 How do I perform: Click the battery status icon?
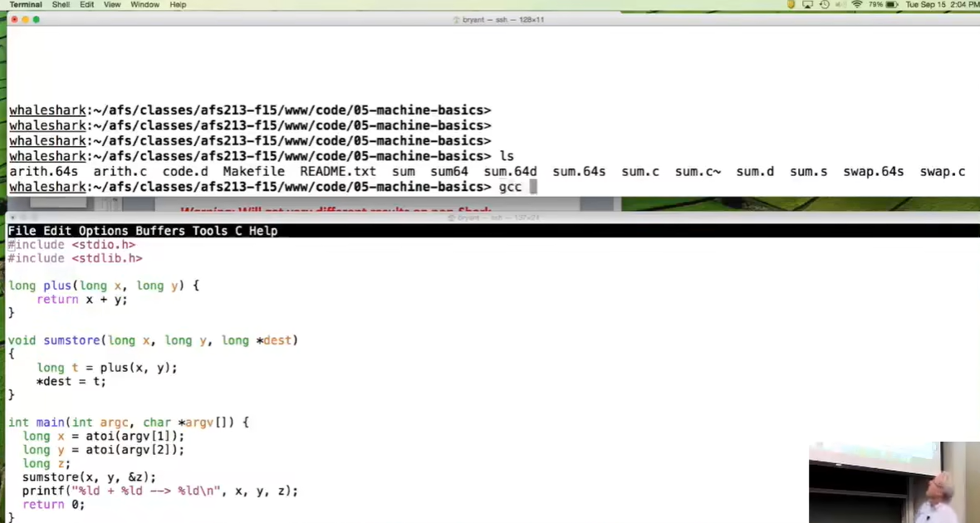pos(892,5)
